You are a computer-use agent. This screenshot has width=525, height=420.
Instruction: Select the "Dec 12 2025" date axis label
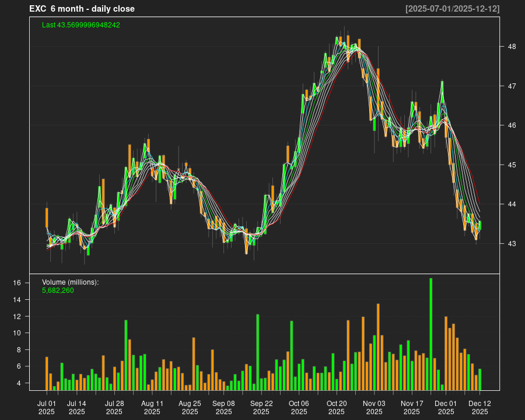480,407
